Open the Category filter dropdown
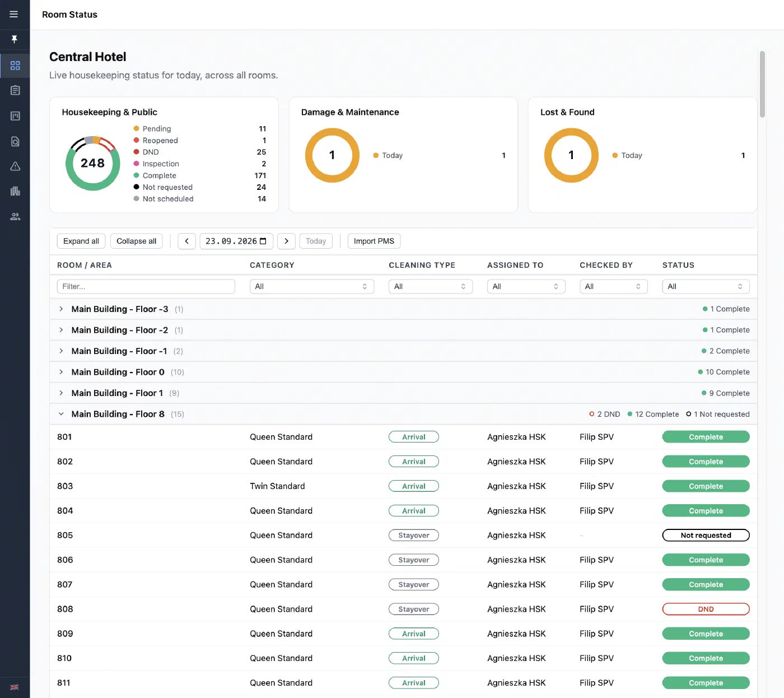Viewport: 784px width, 698px height. 312,287
